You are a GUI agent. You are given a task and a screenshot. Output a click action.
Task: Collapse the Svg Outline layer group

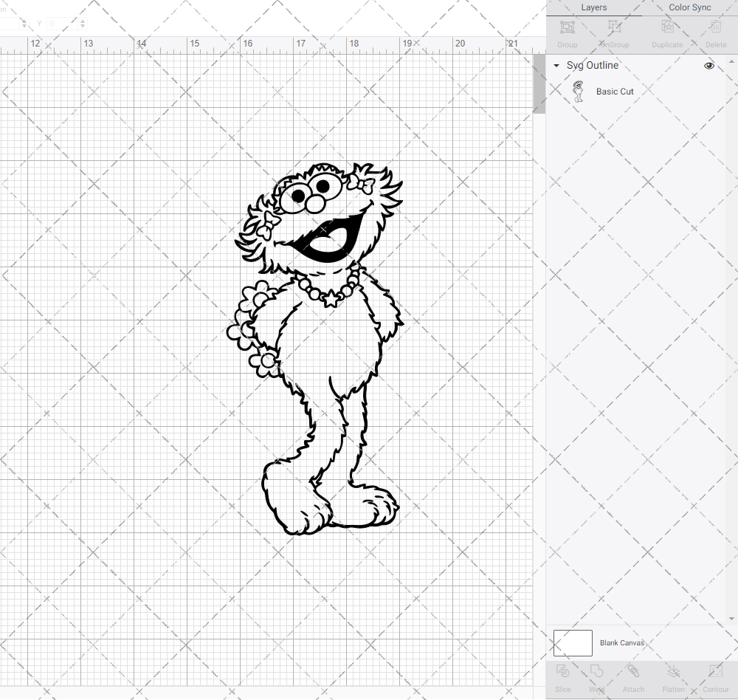tap(556, 65)
